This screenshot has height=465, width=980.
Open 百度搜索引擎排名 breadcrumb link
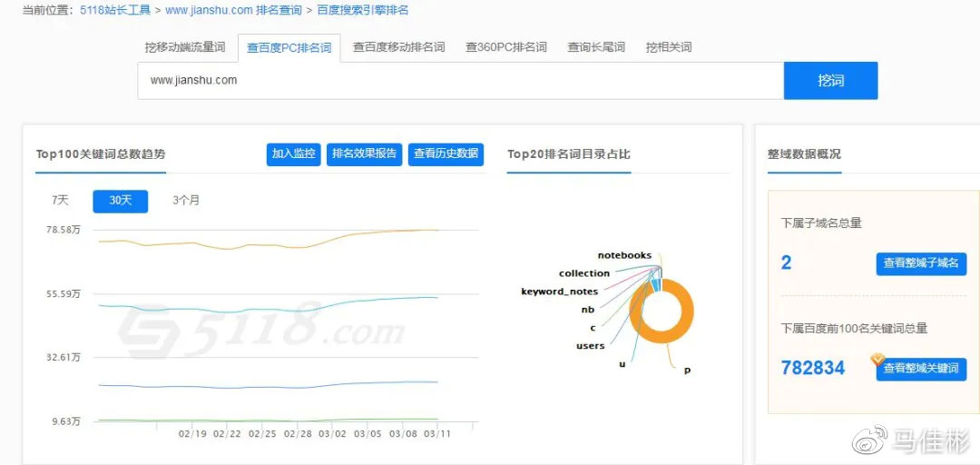point(362,10)
